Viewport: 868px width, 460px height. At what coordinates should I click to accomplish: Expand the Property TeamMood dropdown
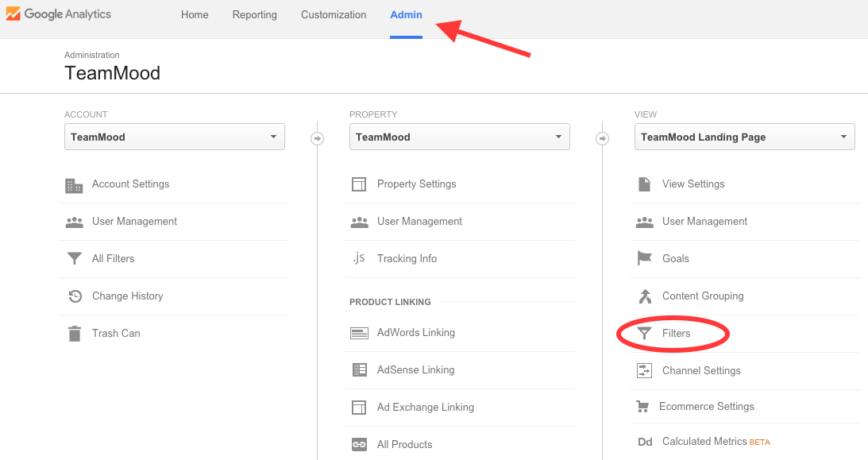[460, 137]
